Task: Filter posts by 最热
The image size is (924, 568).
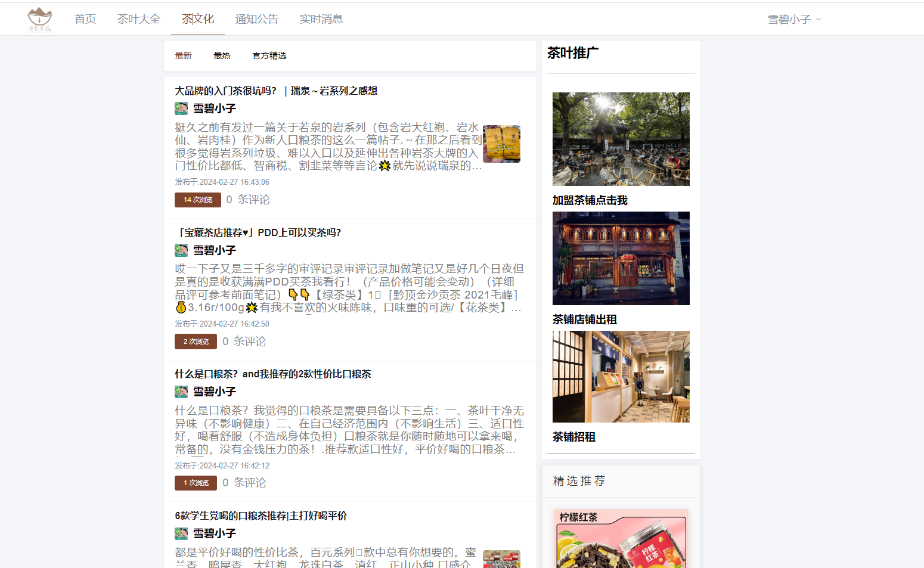Action: pyautogui.click(x=222, y=55)
